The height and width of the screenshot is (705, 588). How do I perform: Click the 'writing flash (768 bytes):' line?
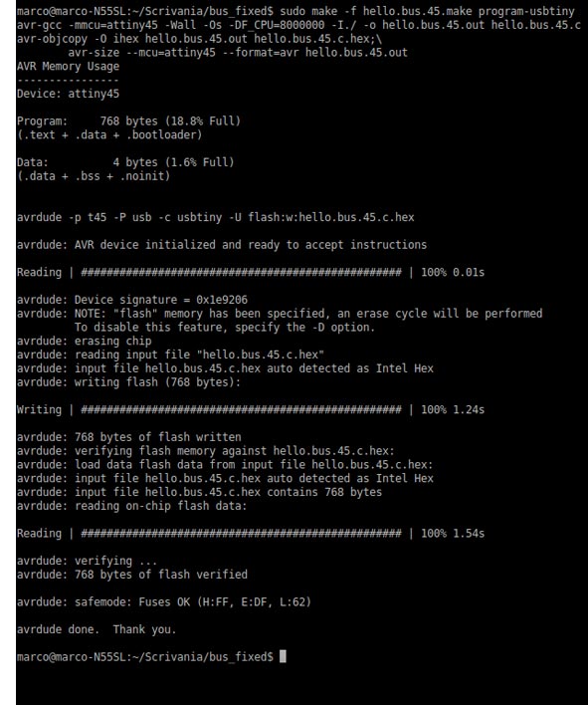[x=128, y=382]
